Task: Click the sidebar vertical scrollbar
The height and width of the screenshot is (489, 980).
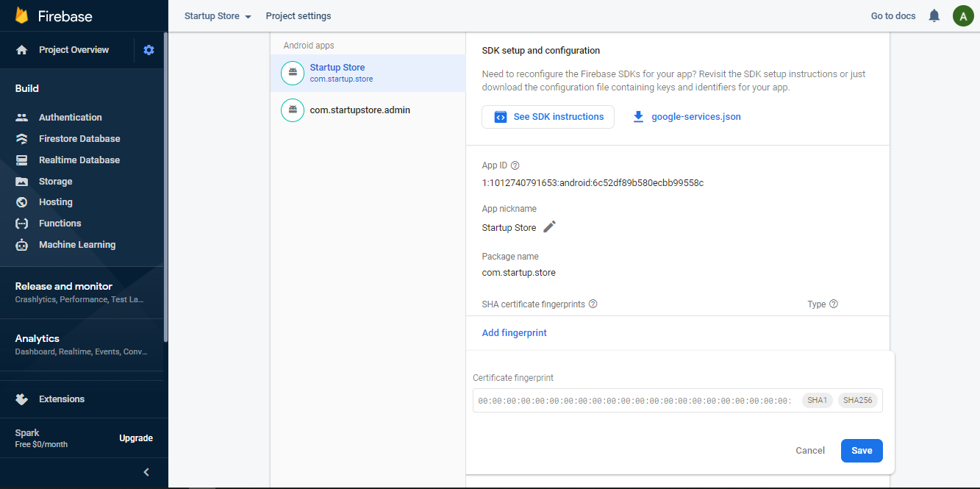Action: coord(165,188)
